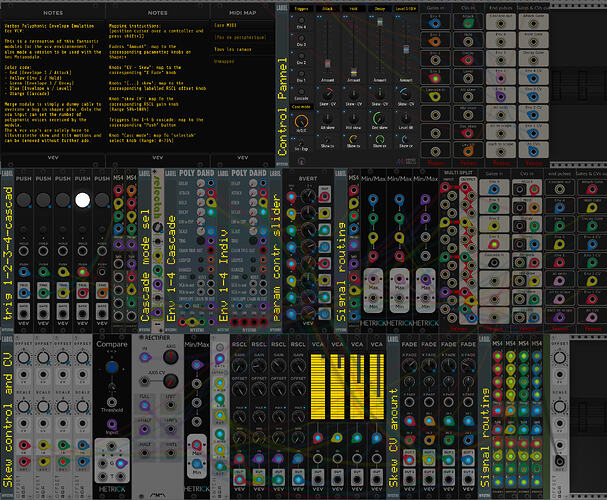Click the Attack Gate output jack

533,24
